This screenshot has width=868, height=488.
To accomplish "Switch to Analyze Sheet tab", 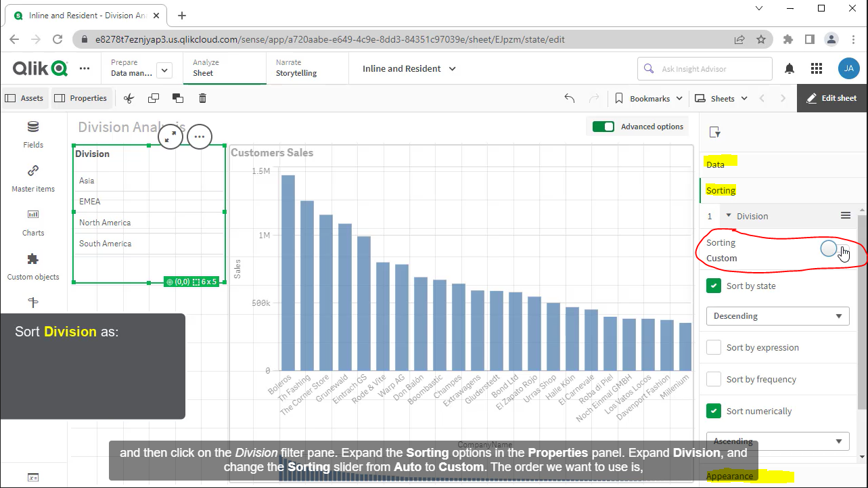I will 225,68.
